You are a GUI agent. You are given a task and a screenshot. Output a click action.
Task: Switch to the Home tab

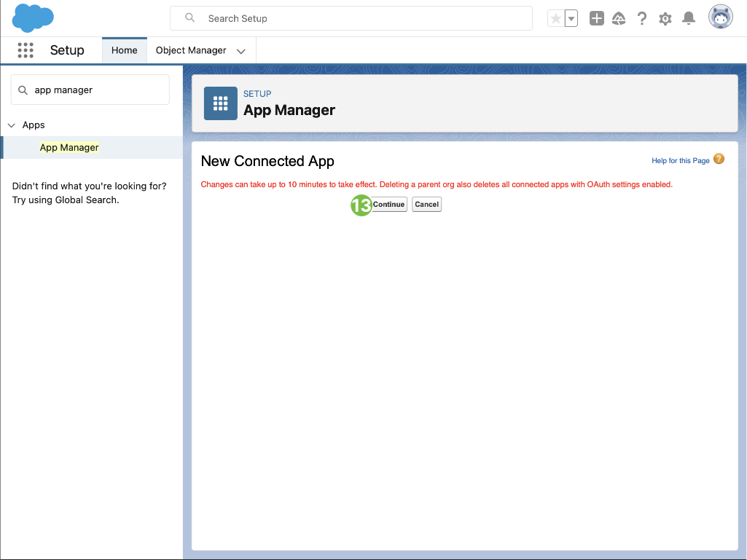coord(125,50)
